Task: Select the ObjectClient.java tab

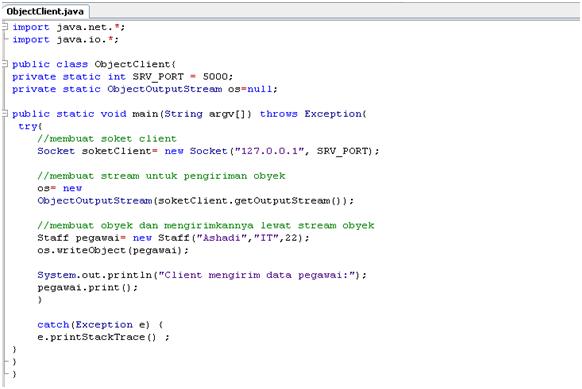Action: pyautogui.click(x=45, y=12)
